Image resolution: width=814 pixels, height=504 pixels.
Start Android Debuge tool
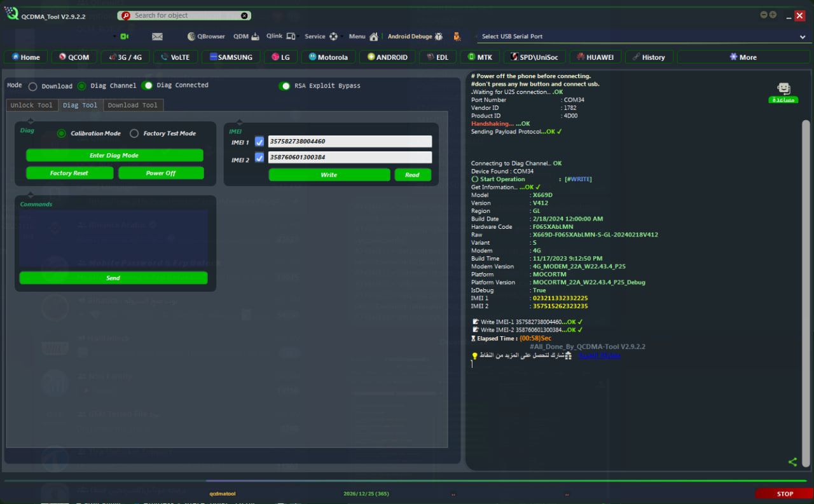[415, 36]
